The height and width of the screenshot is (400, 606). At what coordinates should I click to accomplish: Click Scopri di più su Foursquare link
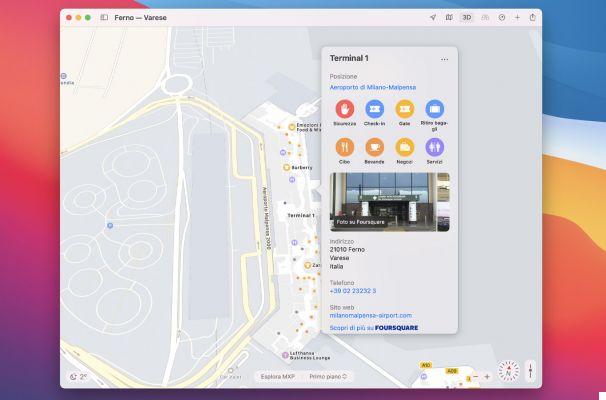[x=374, y=328]
